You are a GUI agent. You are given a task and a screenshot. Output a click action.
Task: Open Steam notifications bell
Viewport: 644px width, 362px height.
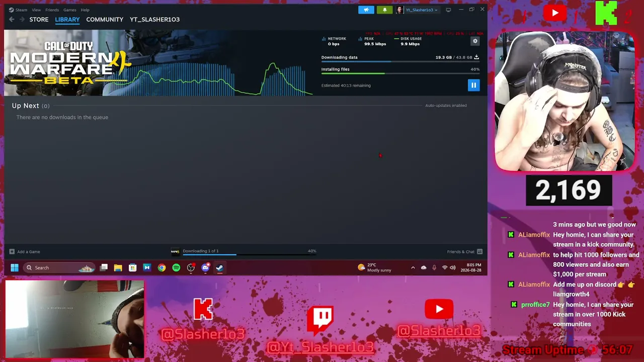tap(385, 10)
